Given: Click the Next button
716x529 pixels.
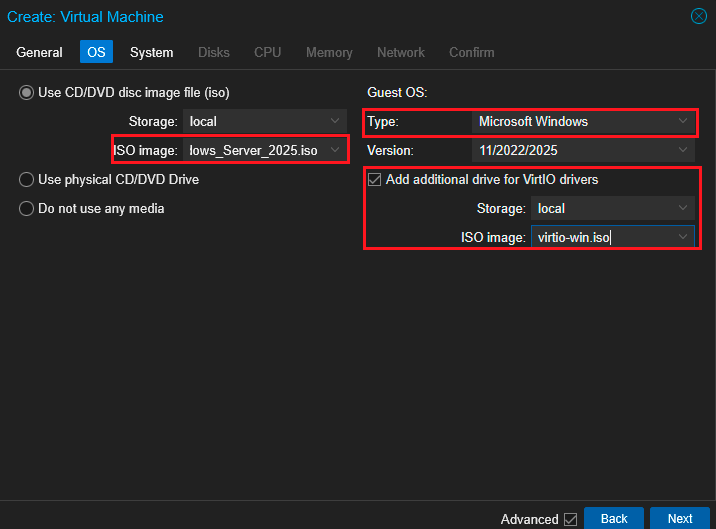Looking at the screenshot, I should click(680, 518).
